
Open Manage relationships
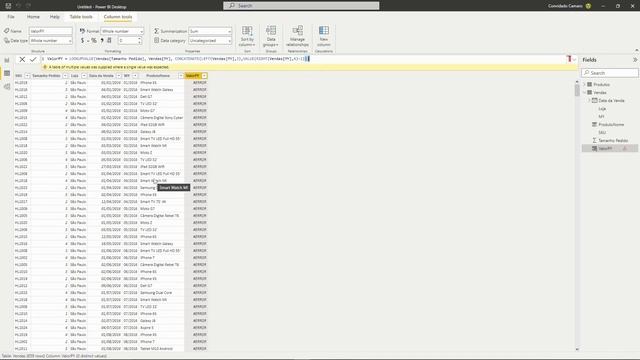298,36
